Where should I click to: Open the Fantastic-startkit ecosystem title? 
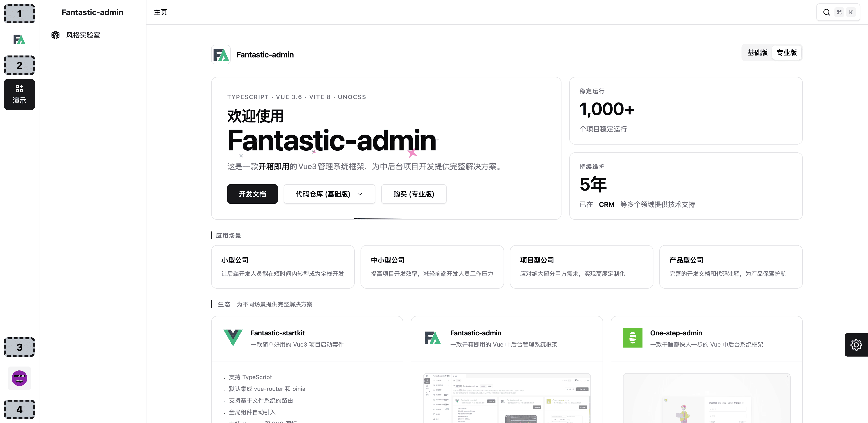[278, 333]
